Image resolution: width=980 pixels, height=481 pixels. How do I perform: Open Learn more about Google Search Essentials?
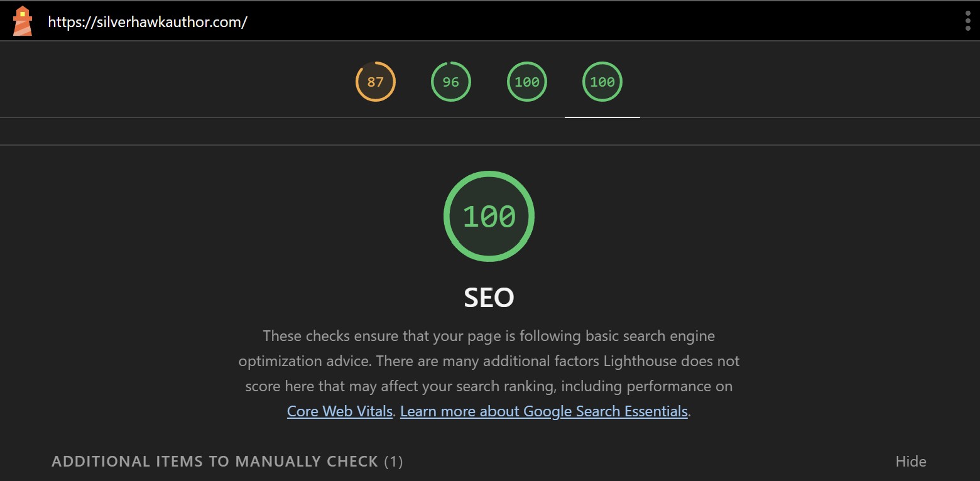(543, 411)
